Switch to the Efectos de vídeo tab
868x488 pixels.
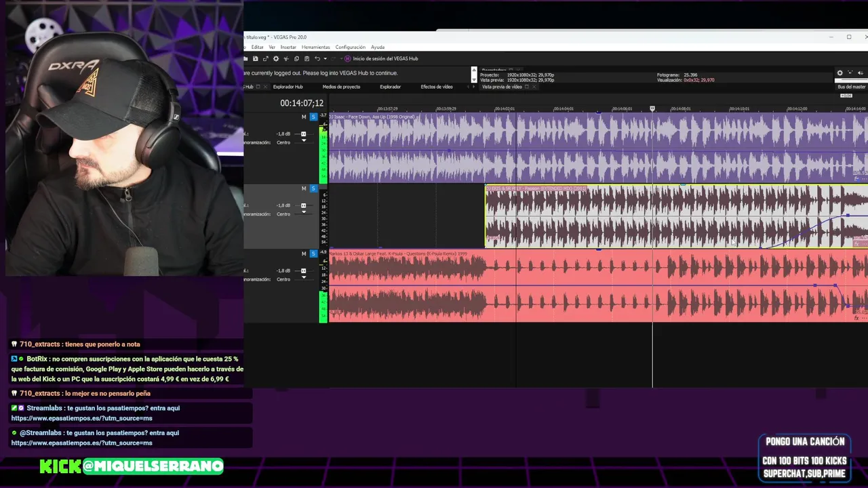point(437,87)
